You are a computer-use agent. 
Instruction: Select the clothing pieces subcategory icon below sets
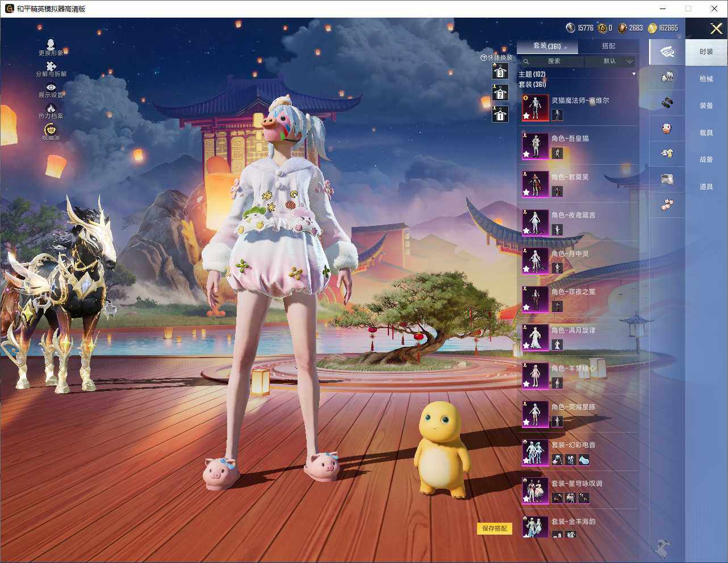click(667, 76)
